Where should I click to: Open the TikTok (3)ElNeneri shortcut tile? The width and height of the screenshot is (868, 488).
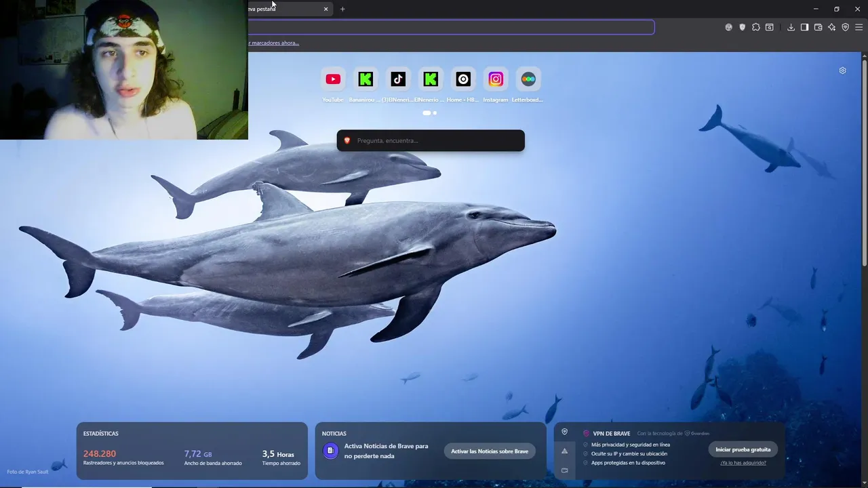tap(398, 79)
